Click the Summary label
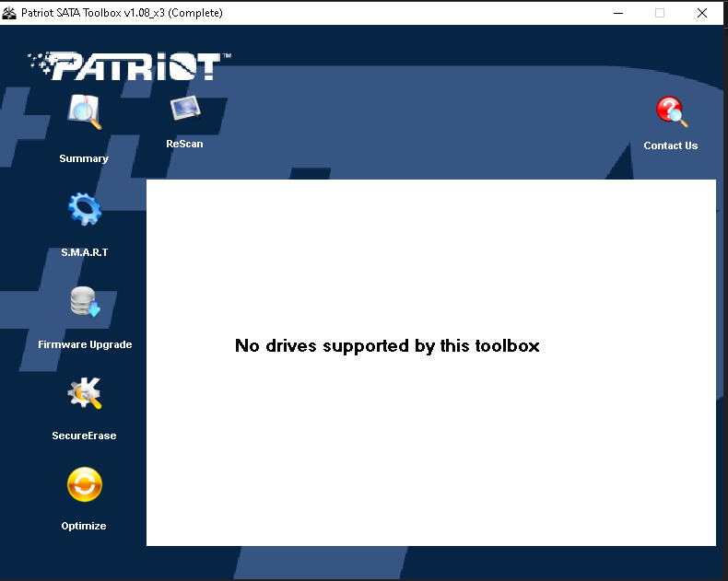The width and height of the screenshot is (728, 581). (x=84, y=158)
